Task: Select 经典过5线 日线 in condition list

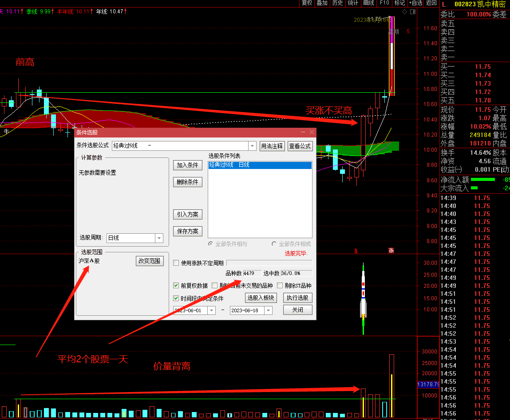Action: 260,165
